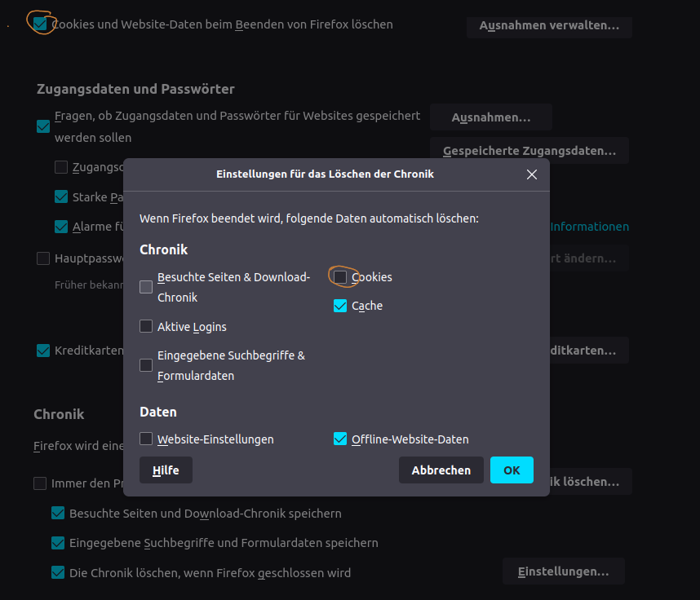Uncheck Besuchte Seiten und Download-Chronik speichern
The height and width of the screenshot is (600, 700).
[58, 514]
